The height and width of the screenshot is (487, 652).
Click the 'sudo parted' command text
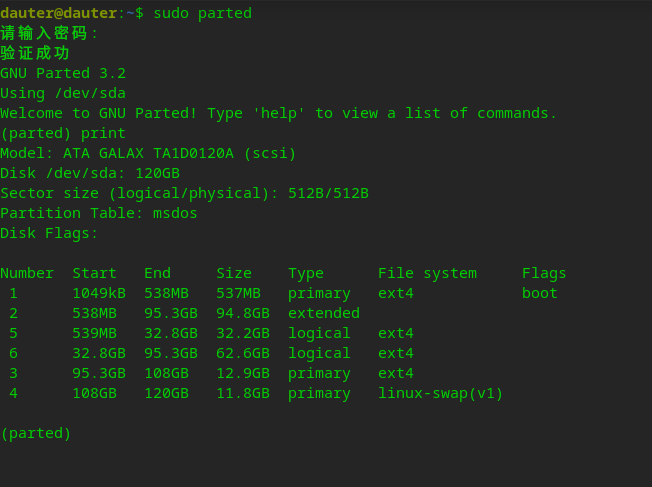pos(202,13)
